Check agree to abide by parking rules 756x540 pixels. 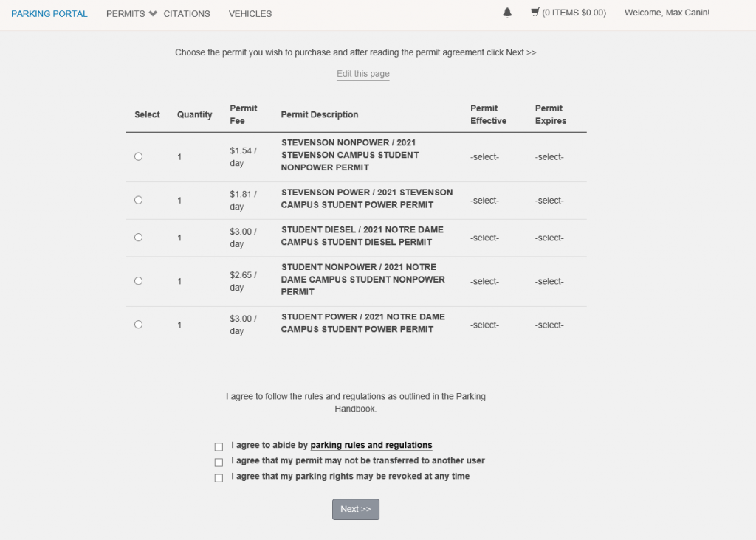click(x=219, y=446)
